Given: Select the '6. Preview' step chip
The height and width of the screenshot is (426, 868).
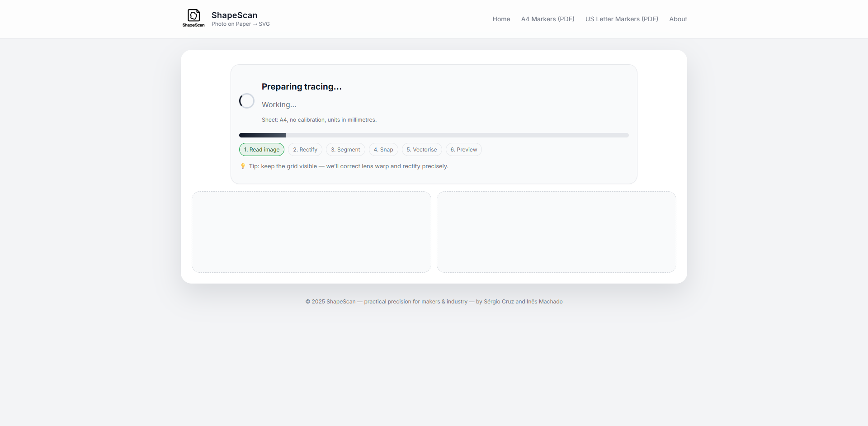Looking at the screenshot, I should click(x=464, y=150).
